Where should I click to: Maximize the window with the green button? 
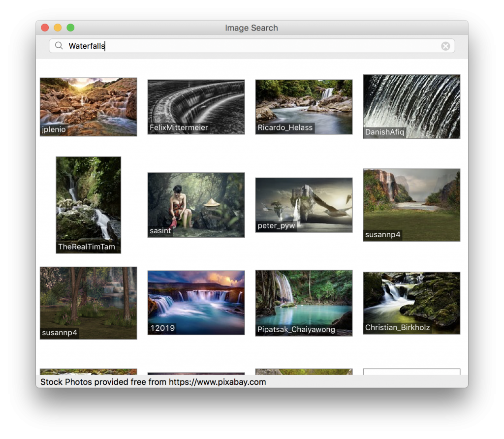click(71, 28)
